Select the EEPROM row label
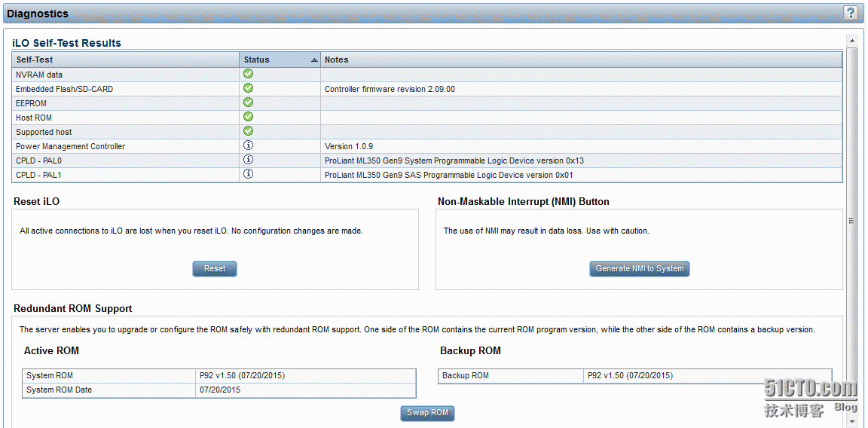This screenshot has height=428, width=868. click(31, 103)
